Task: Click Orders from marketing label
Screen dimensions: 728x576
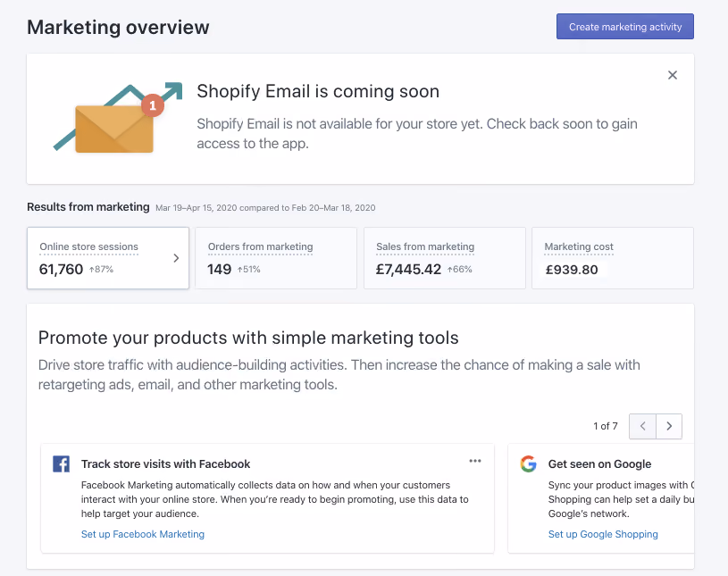Action: pyautogui.click(x=260, y=246)
